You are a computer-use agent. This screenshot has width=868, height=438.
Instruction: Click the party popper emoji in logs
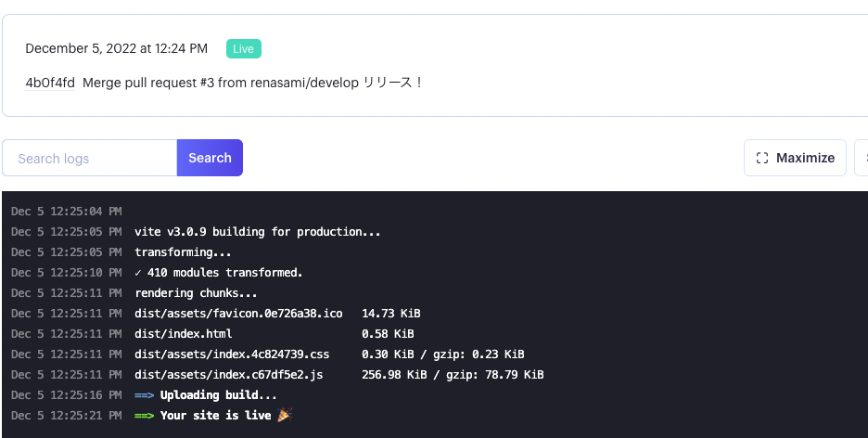pos(285,416)
